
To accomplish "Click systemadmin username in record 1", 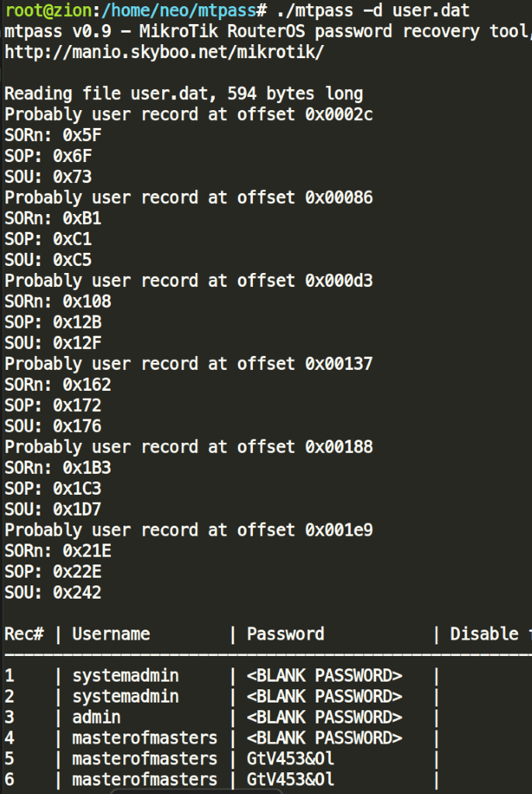I will [x=125, y=675].
